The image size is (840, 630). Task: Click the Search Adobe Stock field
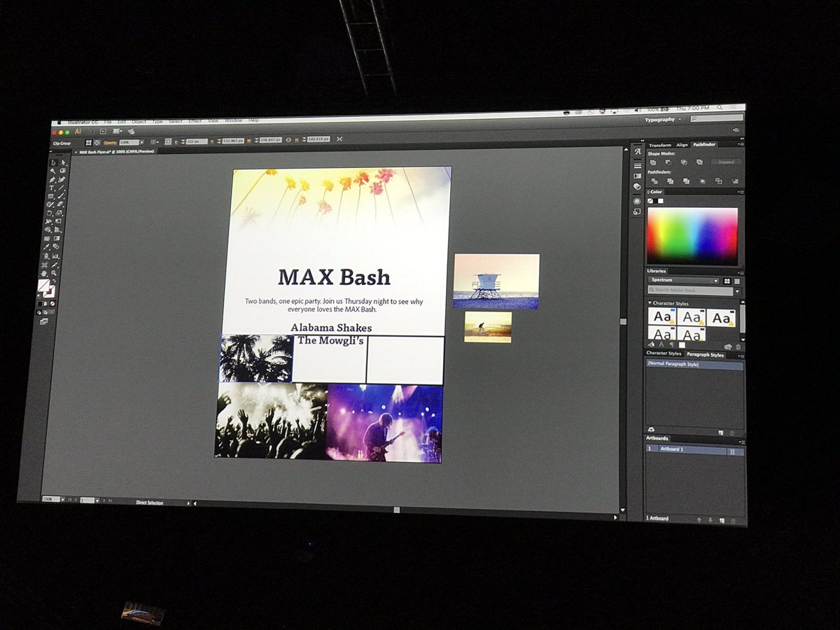tap(690, 290)
